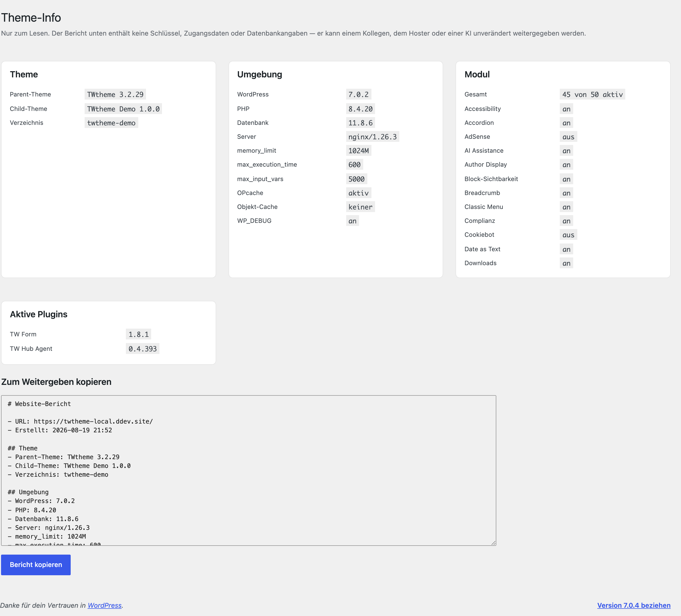Click the Umgebung card heading
The image size is (681, 616).
tap(260, 74)
